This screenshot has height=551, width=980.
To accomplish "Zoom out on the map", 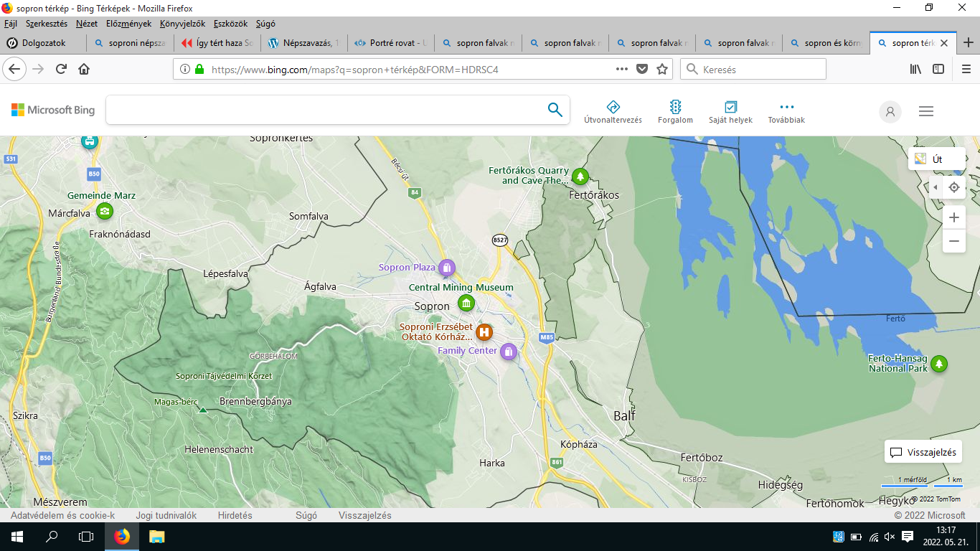I will (x=953, y=241).
